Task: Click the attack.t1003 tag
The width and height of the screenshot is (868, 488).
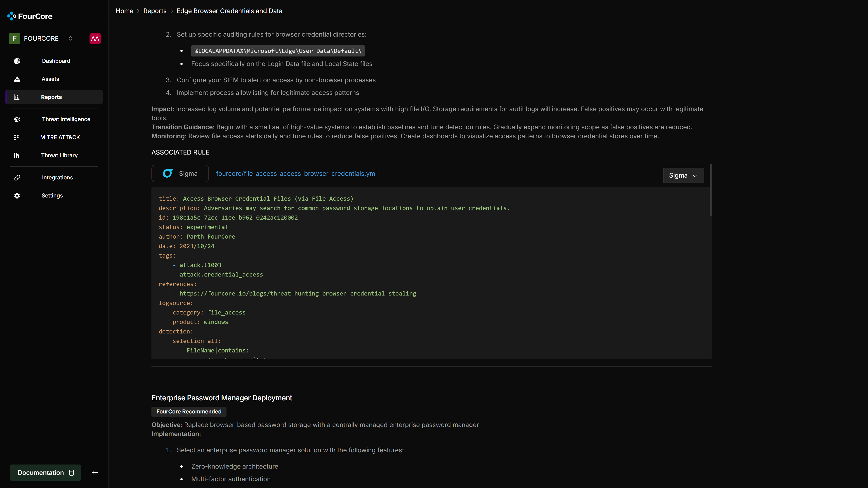Action: (200, 265)
